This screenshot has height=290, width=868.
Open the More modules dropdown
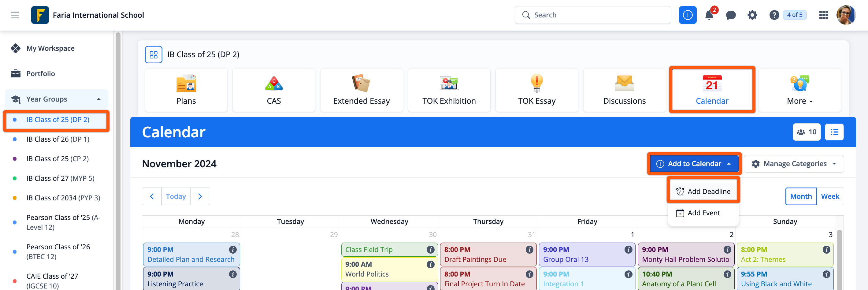click(799, 90)
